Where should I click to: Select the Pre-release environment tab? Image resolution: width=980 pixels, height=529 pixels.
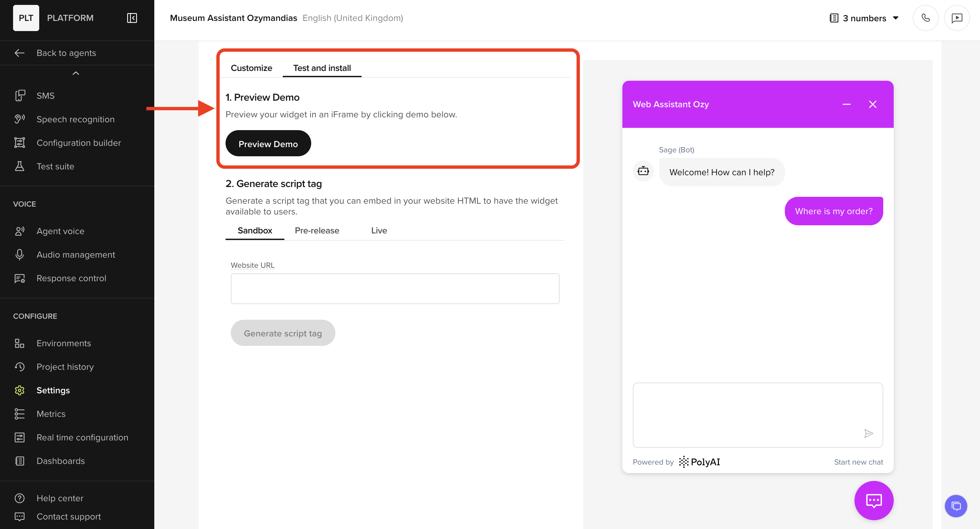316,230
